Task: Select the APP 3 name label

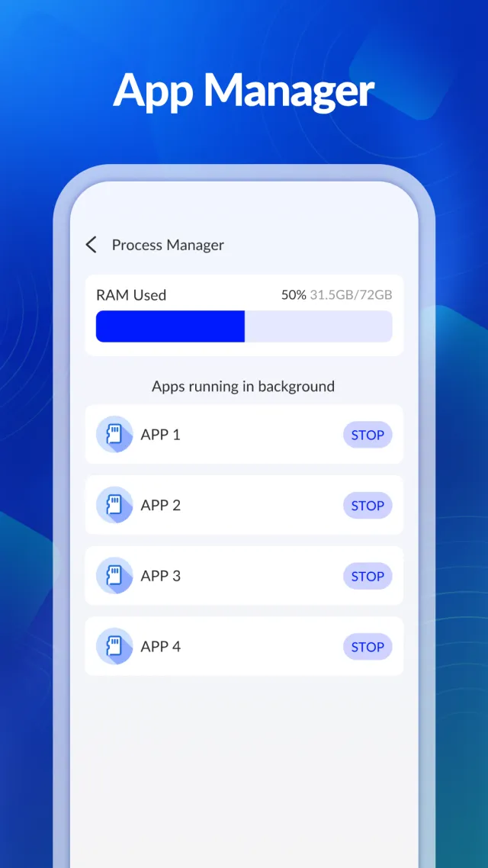Action: tap(160, 576)
